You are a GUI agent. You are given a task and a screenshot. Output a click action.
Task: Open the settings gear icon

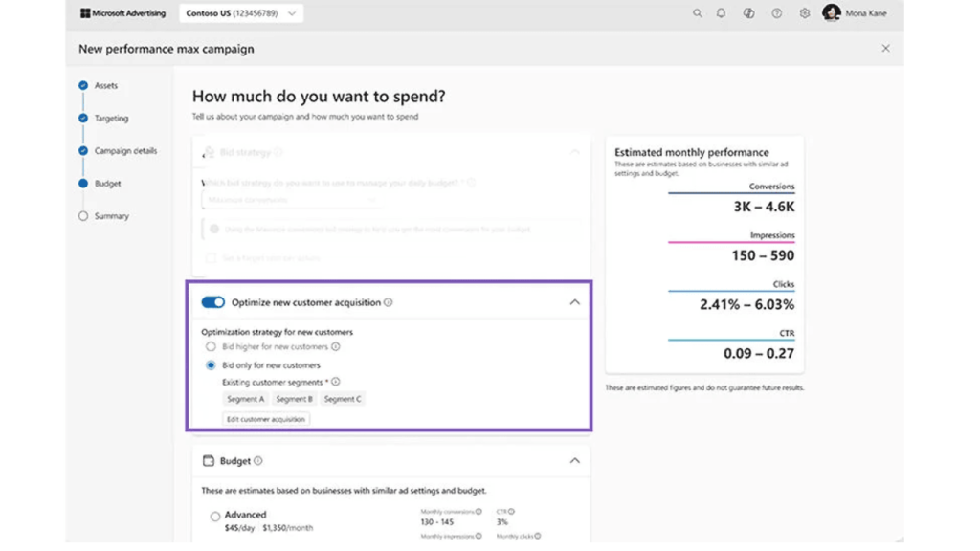click(805, 13)
